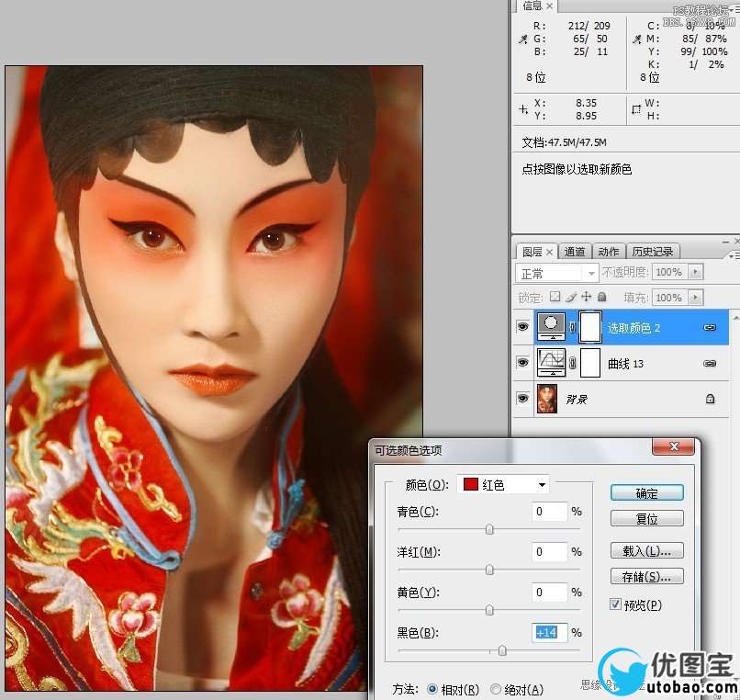The image size is (740, 700).
Task: Toggle lock all padlock icon
Action: [601, 297]
